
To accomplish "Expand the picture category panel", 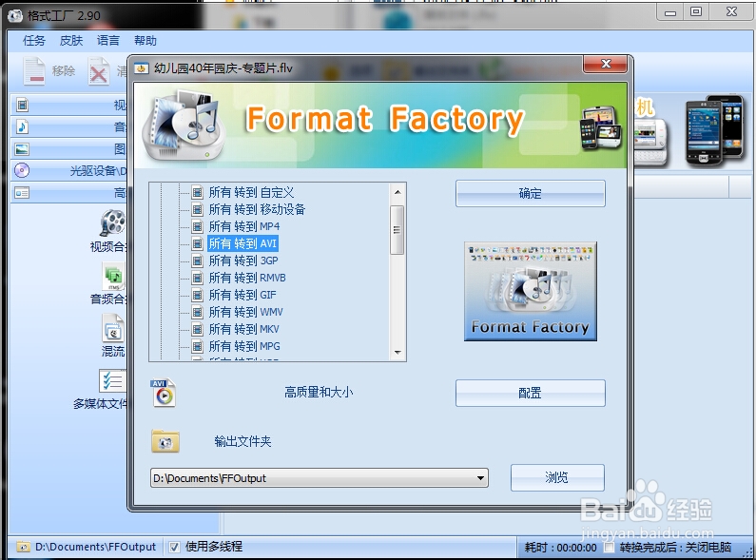I will pos(68,149).
